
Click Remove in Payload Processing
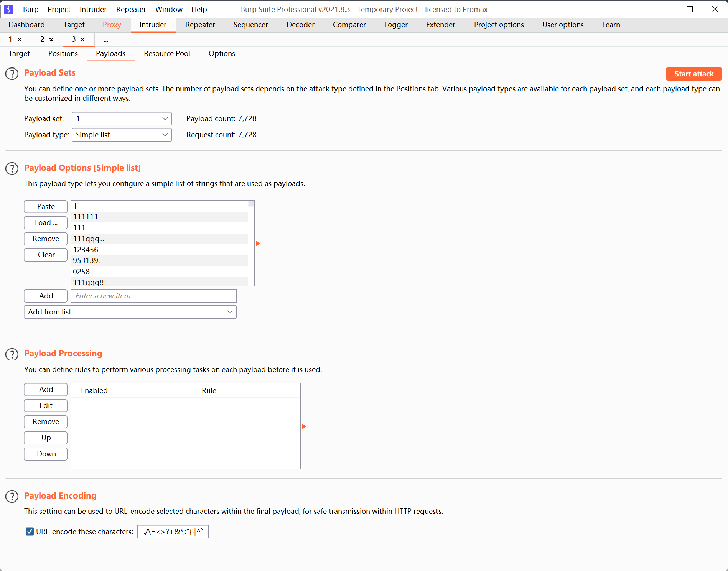click(46, 421)
